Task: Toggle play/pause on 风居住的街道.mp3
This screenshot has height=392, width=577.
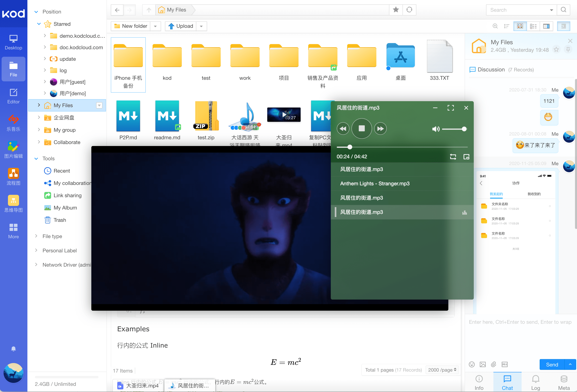Action: [362, 129]
